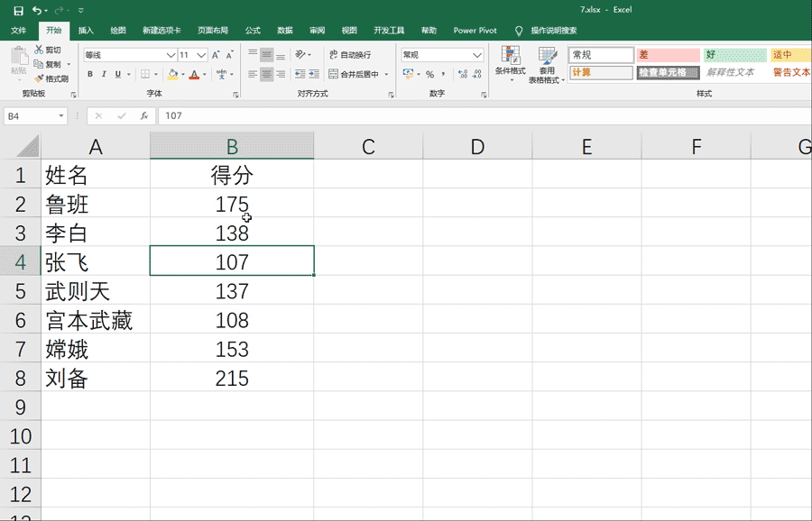Apply the 差 (Bad) cell style
812x521 pixels.
pos(668,55)
